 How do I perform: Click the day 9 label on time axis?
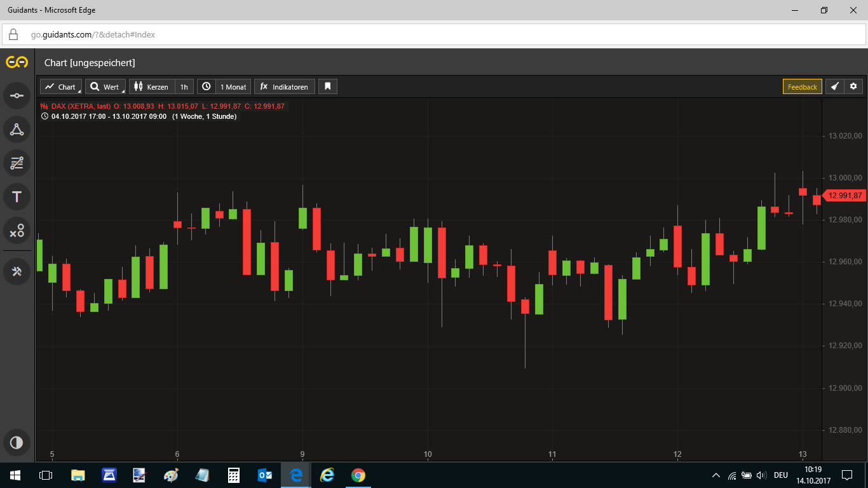302,454
